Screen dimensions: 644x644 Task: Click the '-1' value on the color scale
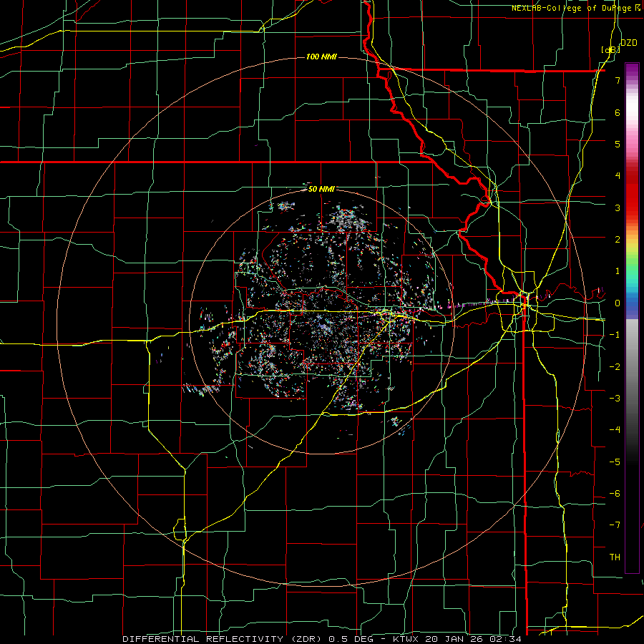click(615, 335)
